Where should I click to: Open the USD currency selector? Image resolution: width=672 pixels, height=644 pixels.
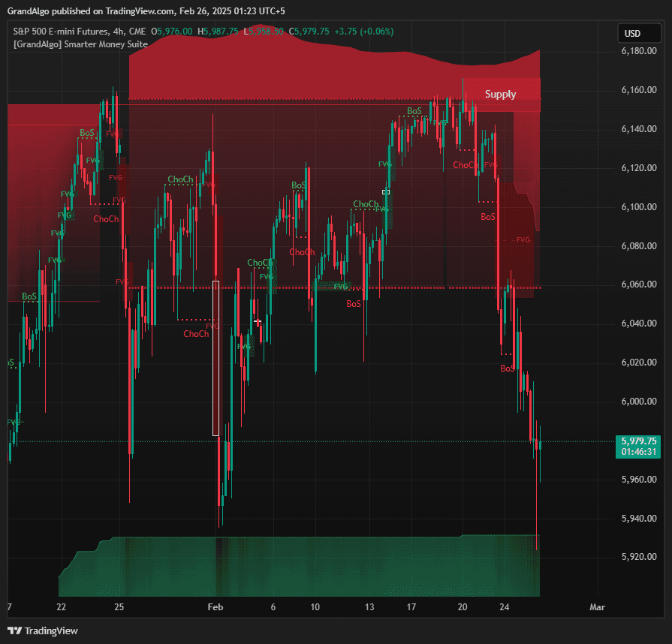pyautogui.click(x=639, y=33)
